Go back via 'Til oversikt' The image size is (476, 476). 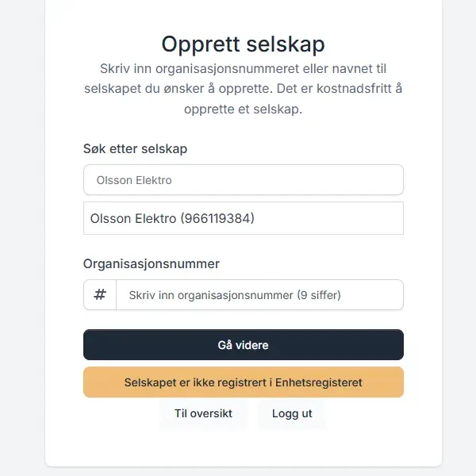(203, 413)
